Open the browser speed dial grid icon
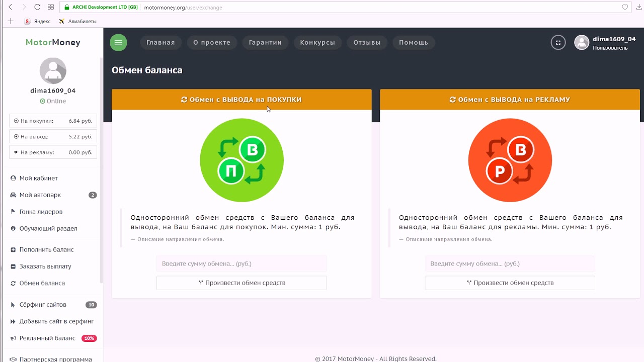This screenshot has height=362, width=644. click(x=51, y=7)
